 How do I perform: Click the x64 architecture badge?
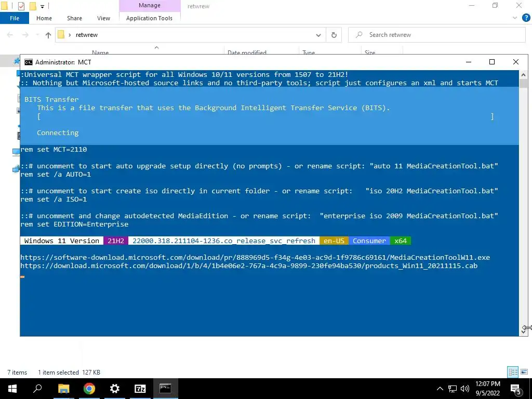coord(401,241)
